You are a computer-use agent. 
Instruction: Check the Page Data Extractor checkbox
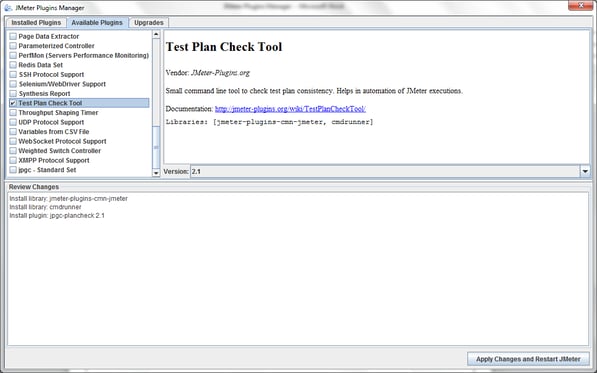pos(13,36)
